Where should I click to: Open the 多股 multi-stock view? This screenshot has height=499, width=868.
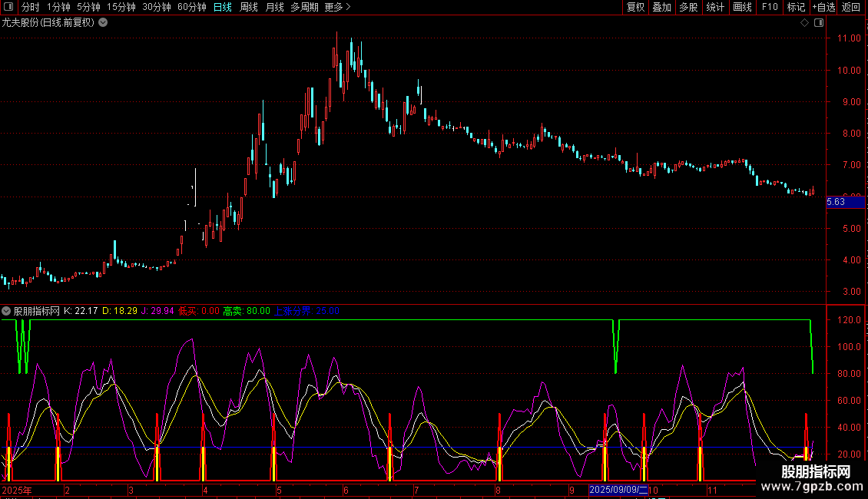click(x=688, y=8)
